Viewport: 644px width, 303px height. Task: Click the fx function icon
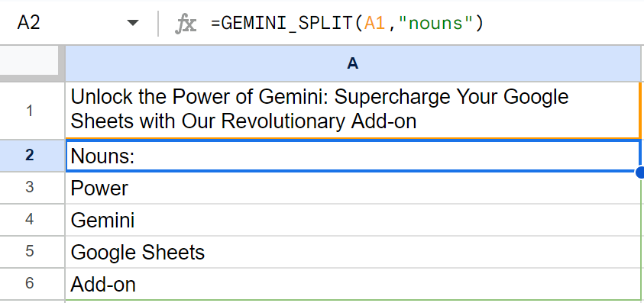(x=186, y=24)
